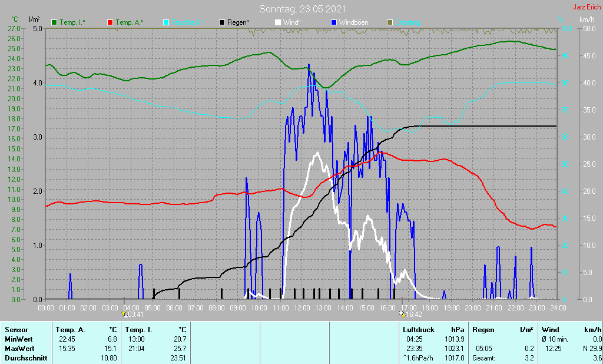Image resolution: width=603 pixels, height=364 pixels.
Task: Click the rain time entry '05:05'
Action: (x=484, y=348)
